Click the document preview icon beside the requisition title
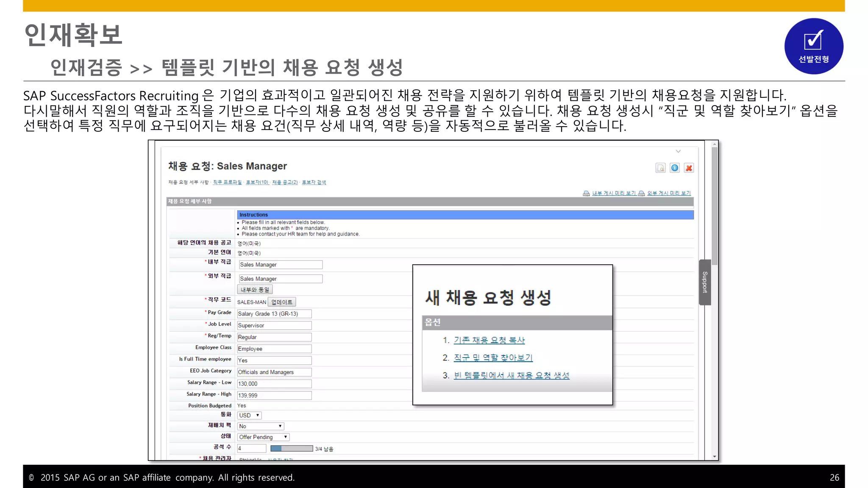The width and height of the screenshot is (868, 488). click(x=660, y=168)
